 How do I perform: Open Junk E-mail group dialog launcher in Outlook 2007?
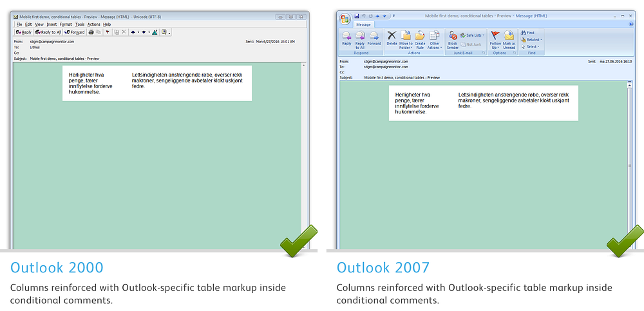[484, 53]
